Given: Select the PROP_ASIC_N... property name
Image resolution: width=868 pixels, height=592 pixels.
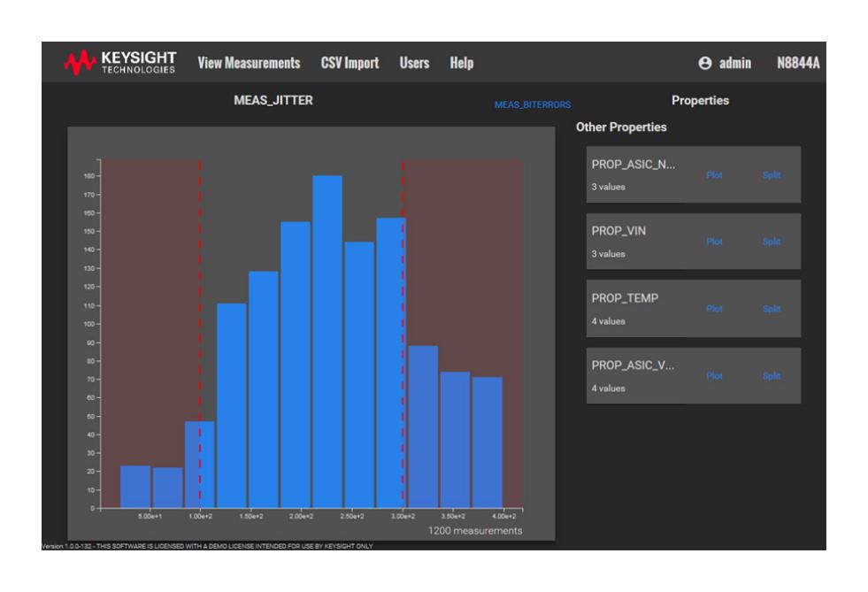Looking at the screenshot, I should tap(633, 165).
